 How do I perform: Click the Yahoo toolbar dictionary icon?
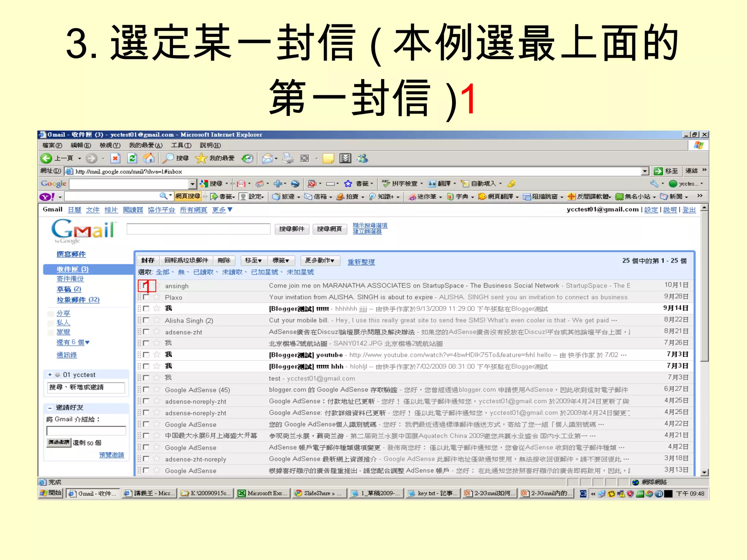coord(450,197)
